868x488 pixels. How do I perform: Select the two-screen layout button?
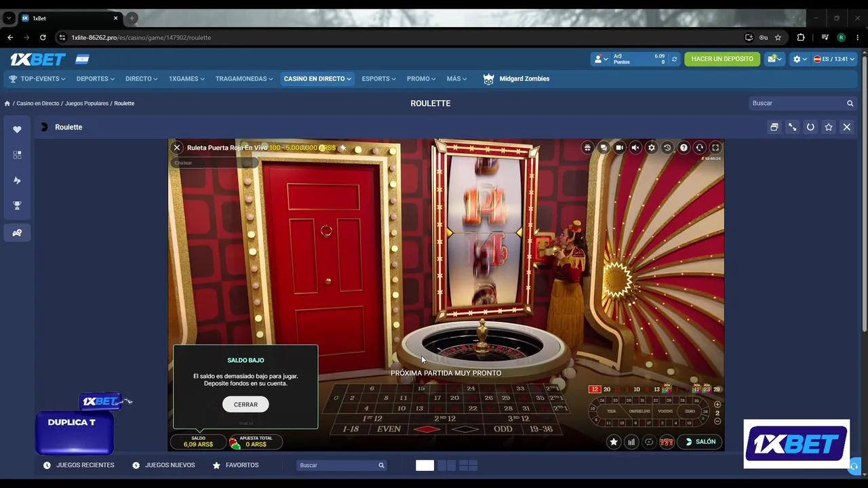(447, 466)
